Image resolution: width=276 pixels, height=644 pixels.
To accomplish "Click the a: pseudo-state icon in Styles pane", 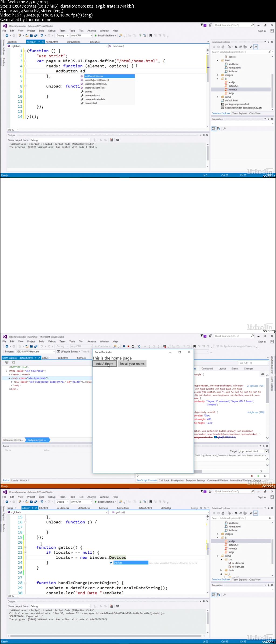I will [x=262, y=374].
